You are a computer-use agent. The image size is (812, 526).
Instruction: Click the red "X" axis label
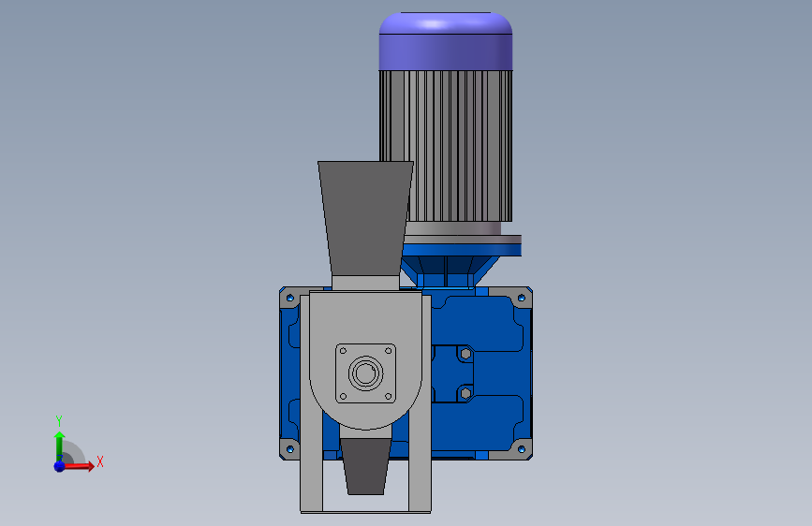100,461
